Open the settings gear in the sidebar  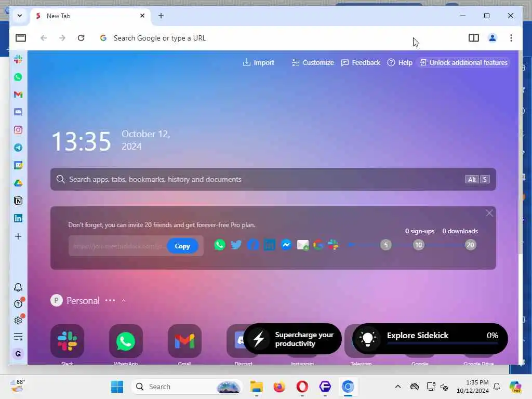click(18, 320)
